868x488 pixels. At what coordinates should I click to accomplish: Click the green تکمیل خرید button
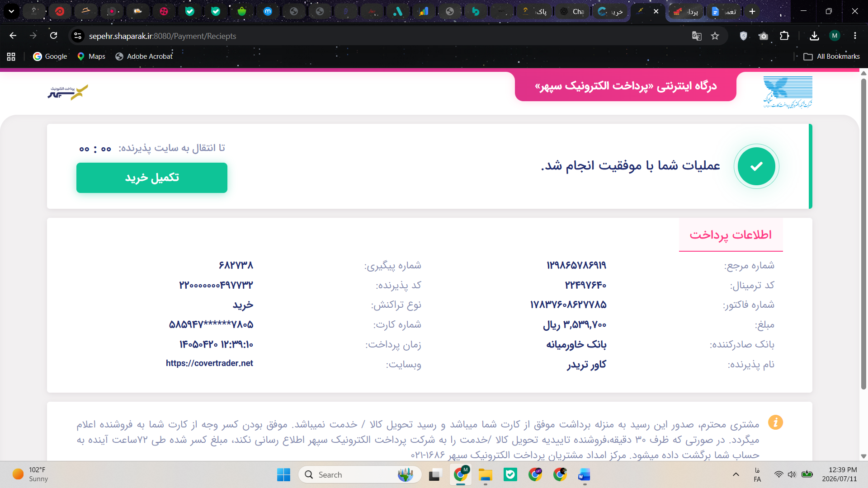point(152,178)
